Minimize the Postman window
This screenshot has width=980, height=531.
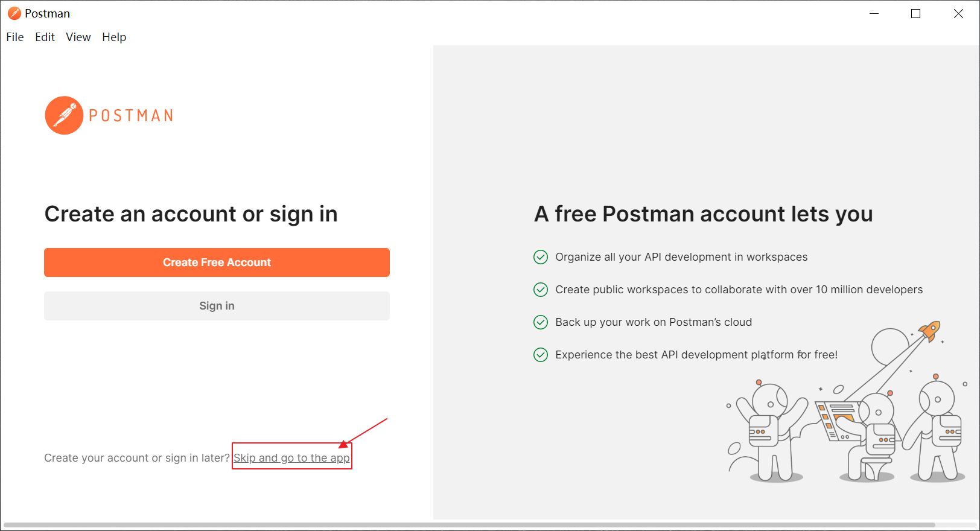874,13
